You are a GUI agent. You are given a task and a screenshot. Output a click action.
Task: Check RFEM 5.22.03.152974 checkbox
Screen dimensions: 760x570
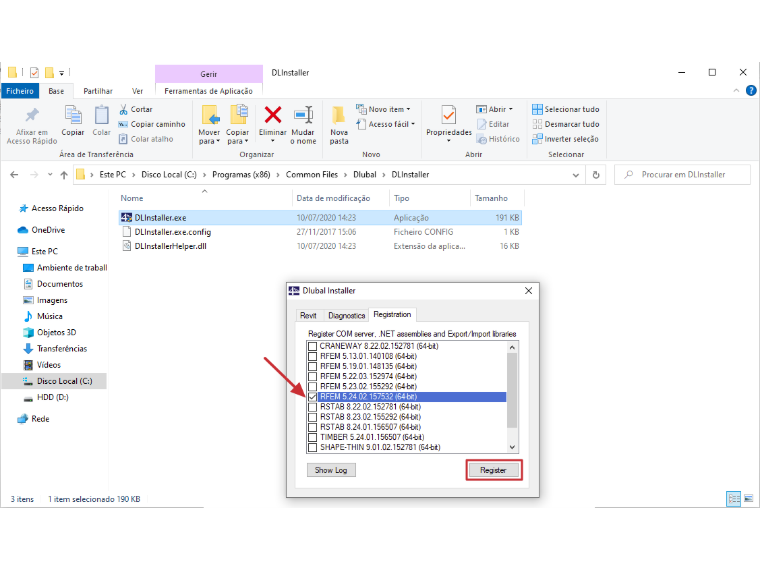[313, 377]
